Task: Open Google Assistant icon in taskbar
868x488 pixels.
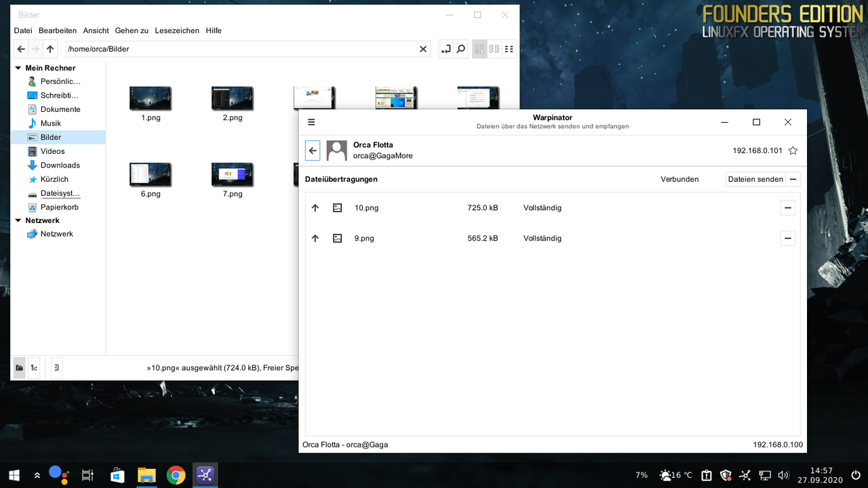Action: (x=58, y=475)
